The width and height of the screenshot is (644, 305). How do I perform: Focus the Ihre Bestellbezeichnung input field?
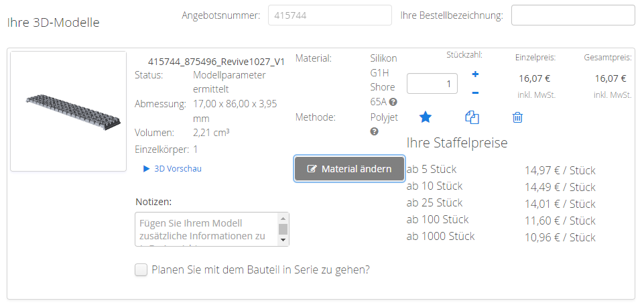pos(572,15)
